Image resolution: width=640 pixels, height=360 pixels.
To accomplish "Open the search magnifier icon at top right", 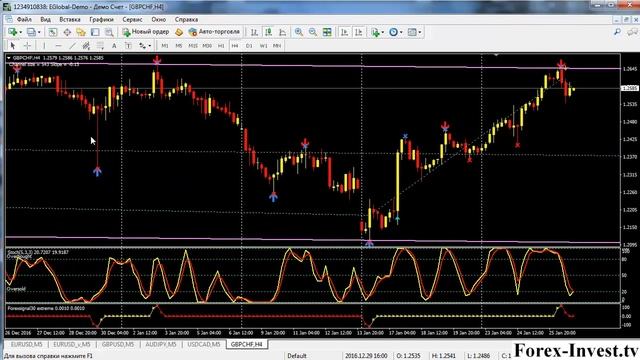I will tap(617, 32).
